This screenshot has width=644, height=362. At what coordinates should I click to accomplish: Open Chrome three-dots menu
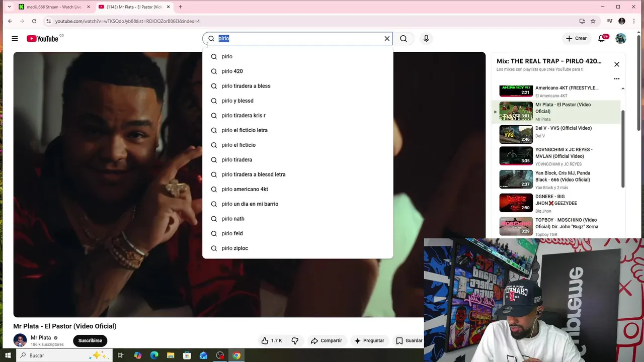[633, 21]
